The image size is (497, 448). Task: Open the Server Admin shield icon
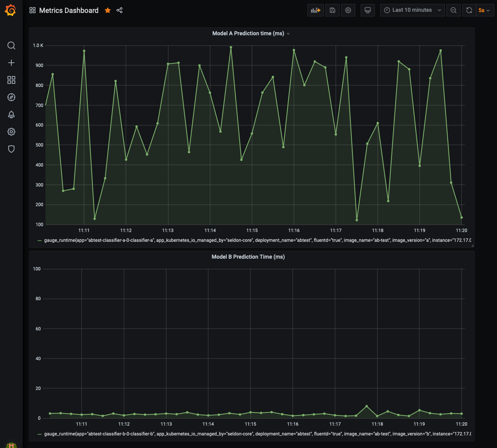11,149
